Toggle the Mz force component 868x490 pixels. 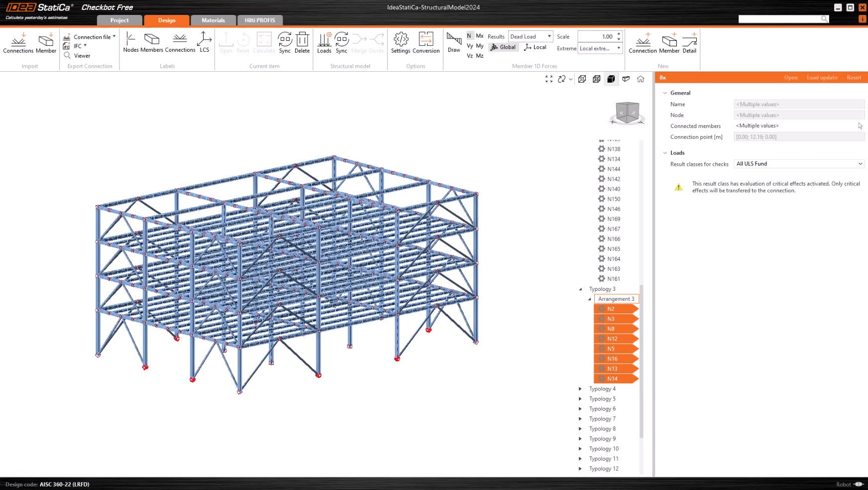480,56
